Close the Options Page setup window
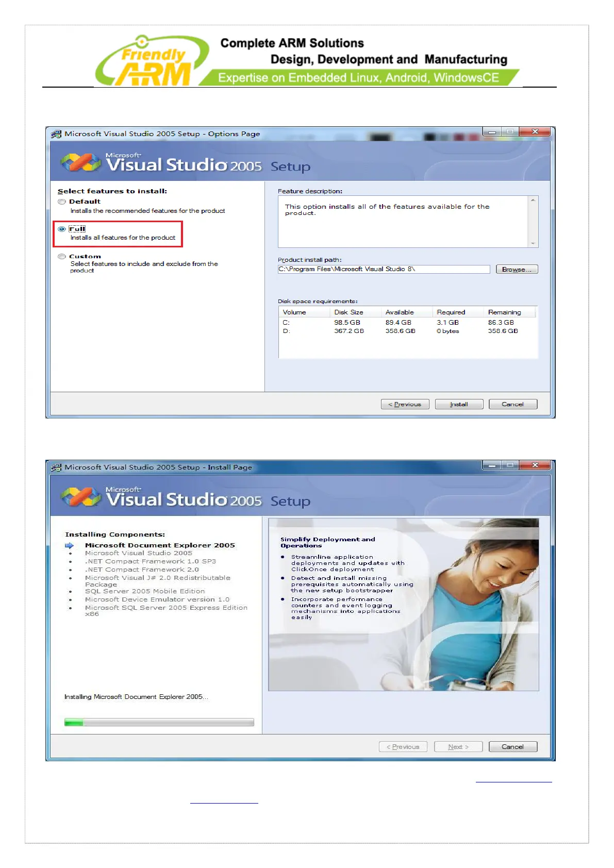This screenshot has height=868, width=614. point(535,132)
